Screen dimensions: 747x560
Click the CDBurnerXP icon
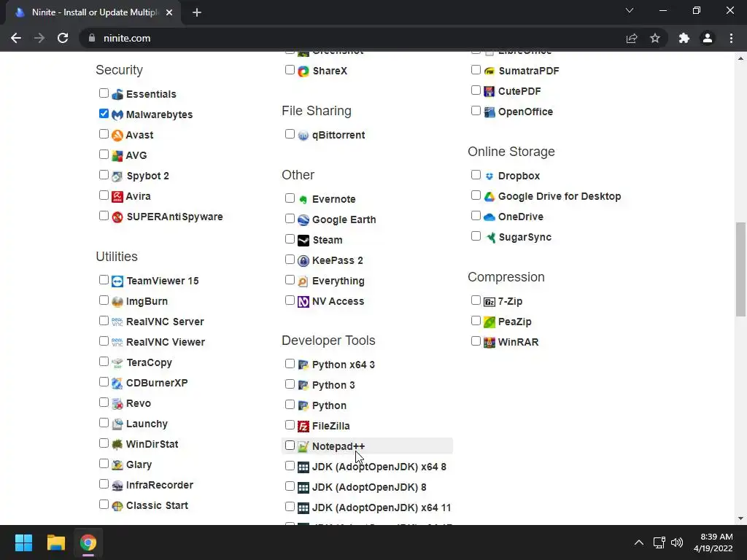117,383
